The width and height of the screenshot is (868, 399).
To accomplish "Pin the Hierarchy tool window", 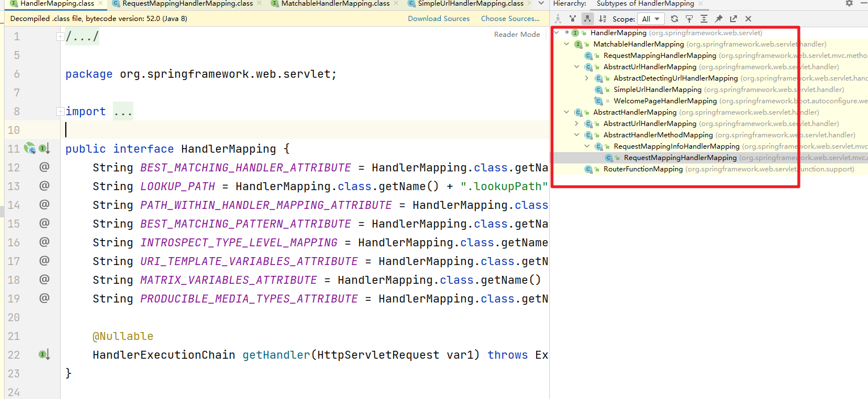I will 720,18.
